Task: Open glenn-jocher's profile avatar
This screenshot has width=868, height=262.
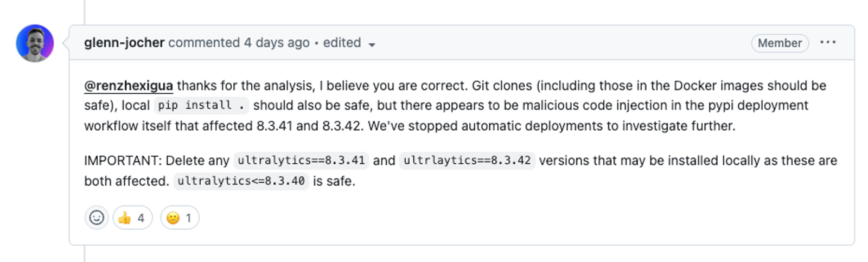Action: pos(35,43)
